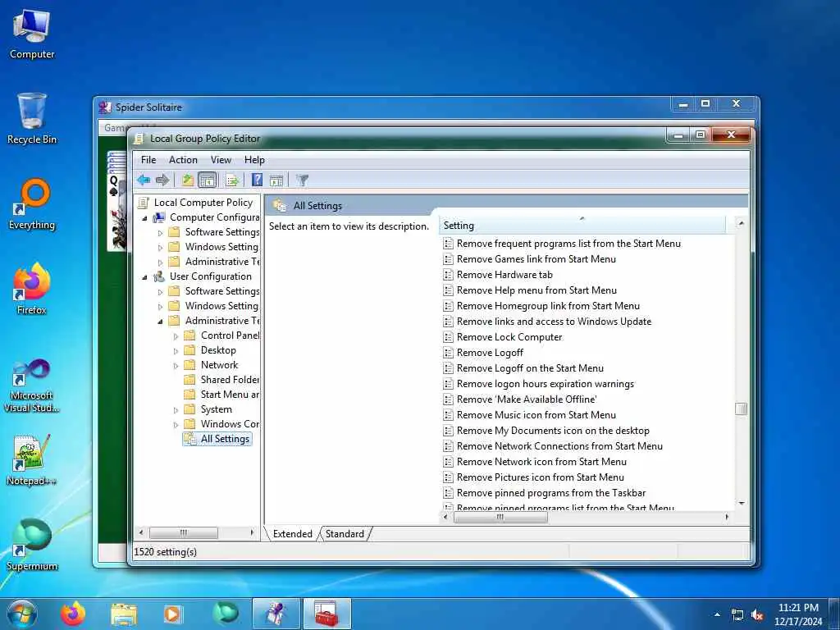The height and width of the screenshot is (630, 840).
Task: Click settings list horizontal scrollbar thumb
Action: pyautogui.click(x=500, y=517)
